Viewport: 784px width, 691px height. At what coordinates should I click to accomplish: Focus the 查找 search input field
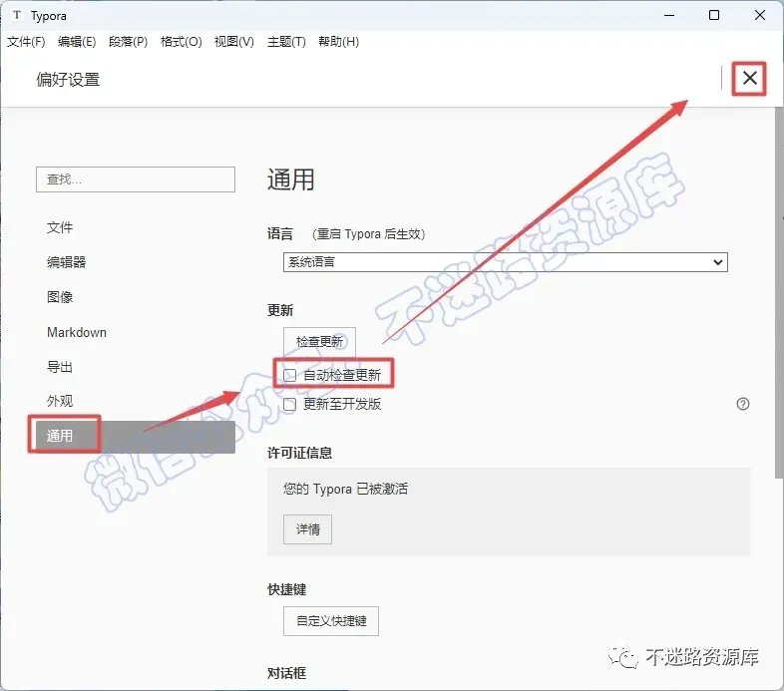click(x=136, y=179)
